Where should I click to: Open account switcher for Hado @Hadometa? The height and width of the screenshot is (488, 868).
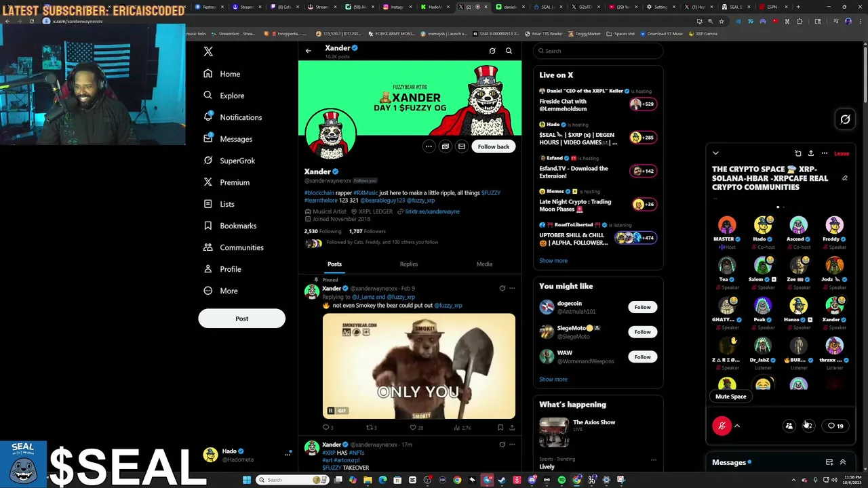point(247,455)
